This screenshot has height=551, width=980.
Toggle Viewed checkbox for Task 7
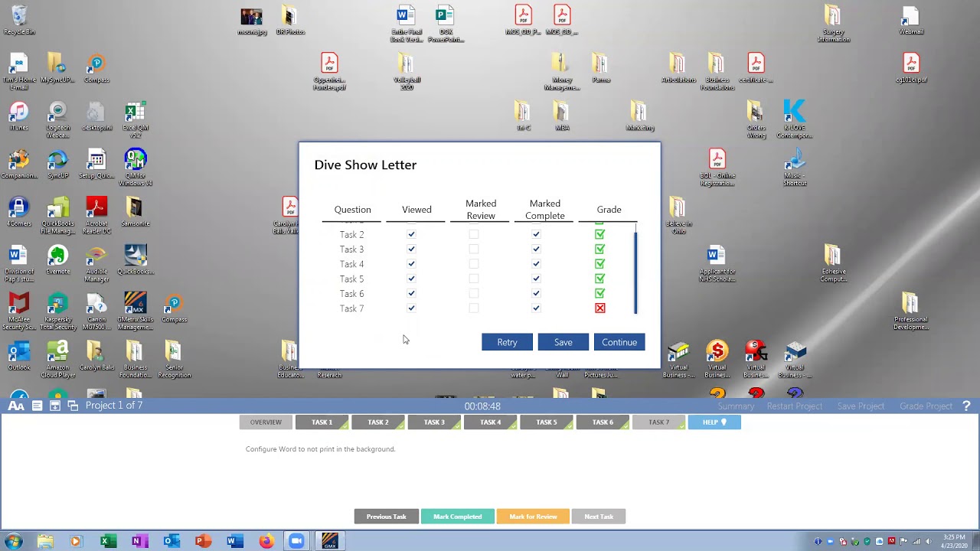click(411, 308)
